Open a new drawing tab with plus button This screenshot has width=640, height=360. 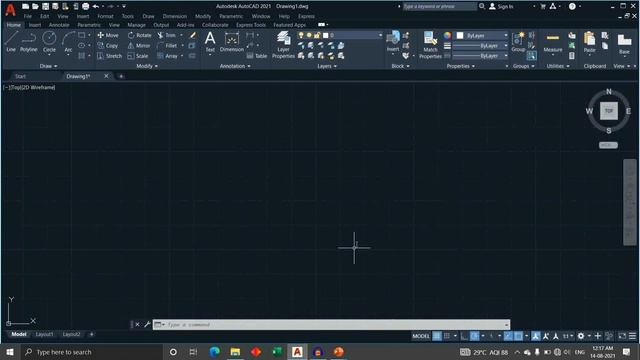click(121, 76)
